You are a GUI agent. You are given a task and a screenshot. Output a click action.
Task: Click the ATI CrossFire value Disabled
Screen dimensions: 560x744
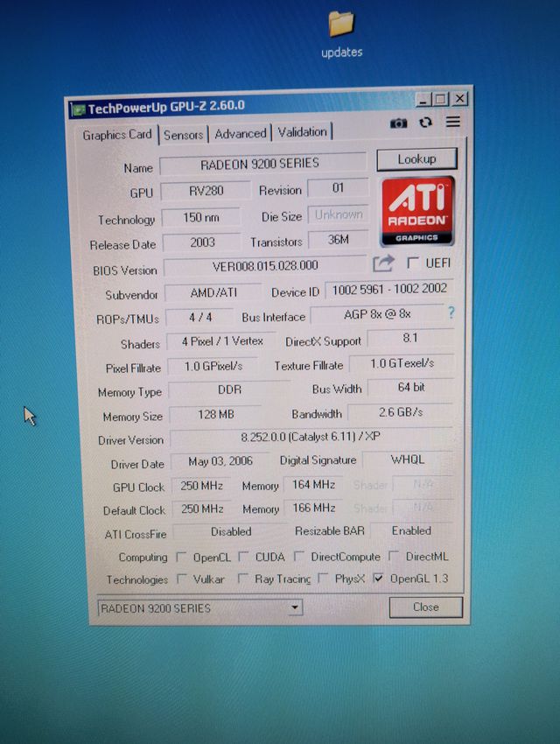231,531
